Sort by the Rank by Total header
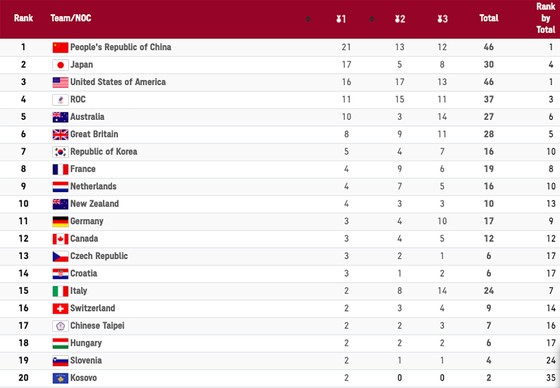The height and width of the screenshot is (388, 560). [x=546, y=18]
